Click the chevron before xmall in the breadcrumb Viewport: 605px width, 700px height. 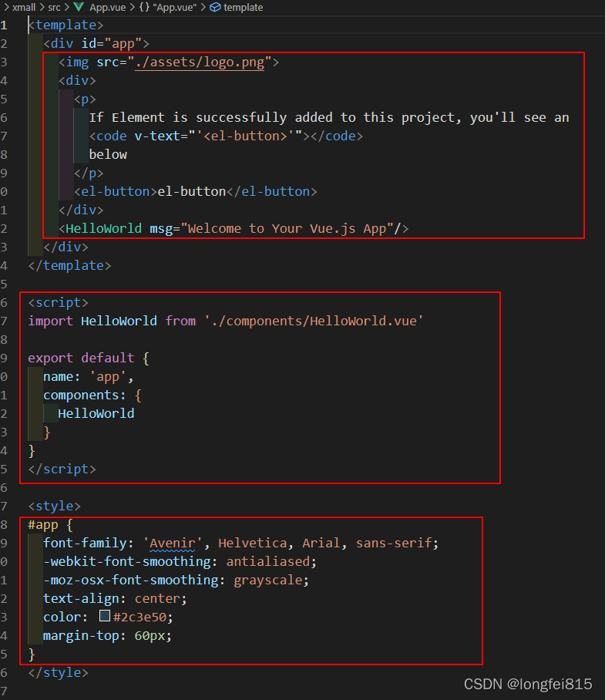click(7, 7)
